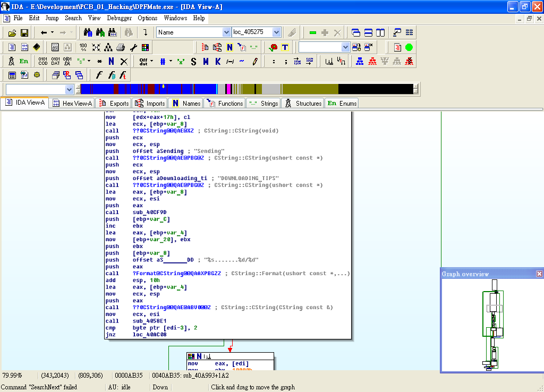
Task: Click the 0101 DAT convert-to-data icon
Action: tap(55, 62)
